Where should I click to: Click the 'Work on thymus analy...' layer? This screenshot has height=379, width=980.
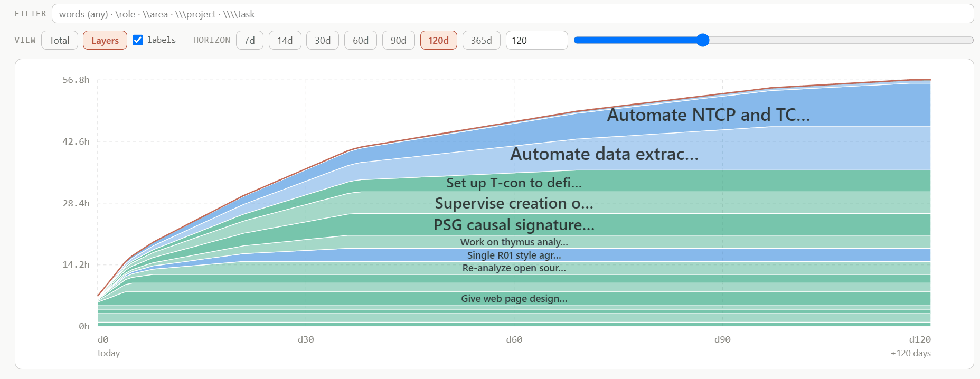514,242
